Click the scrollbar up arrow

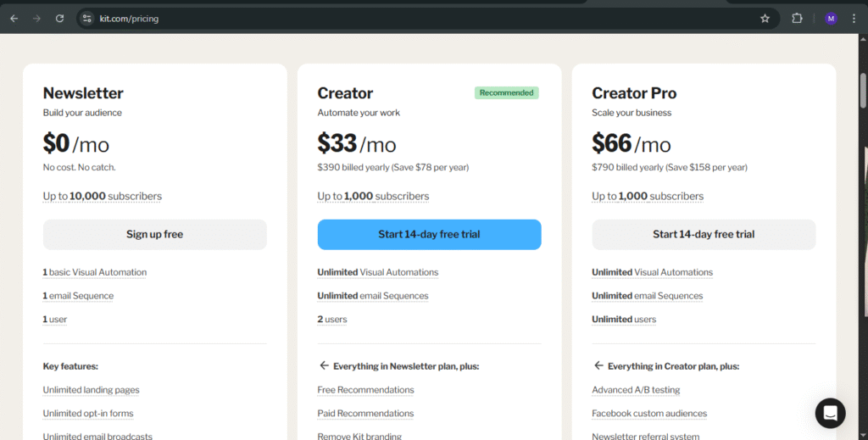(863, 39)
